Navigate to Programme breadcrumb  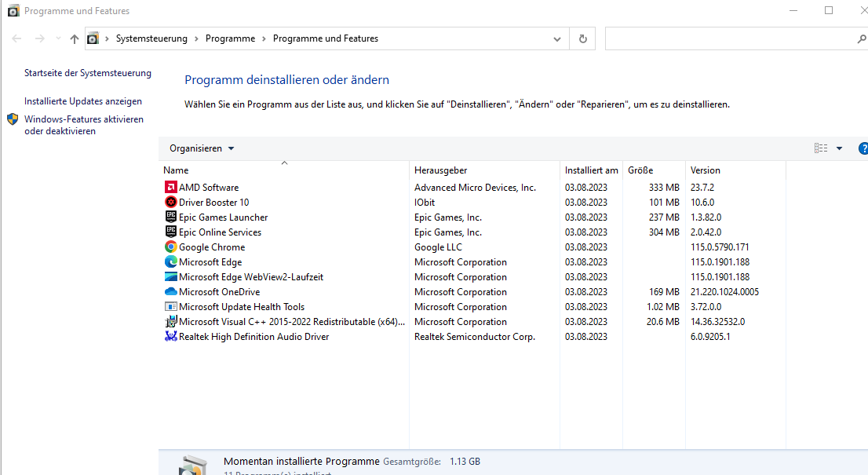(230, 38)
